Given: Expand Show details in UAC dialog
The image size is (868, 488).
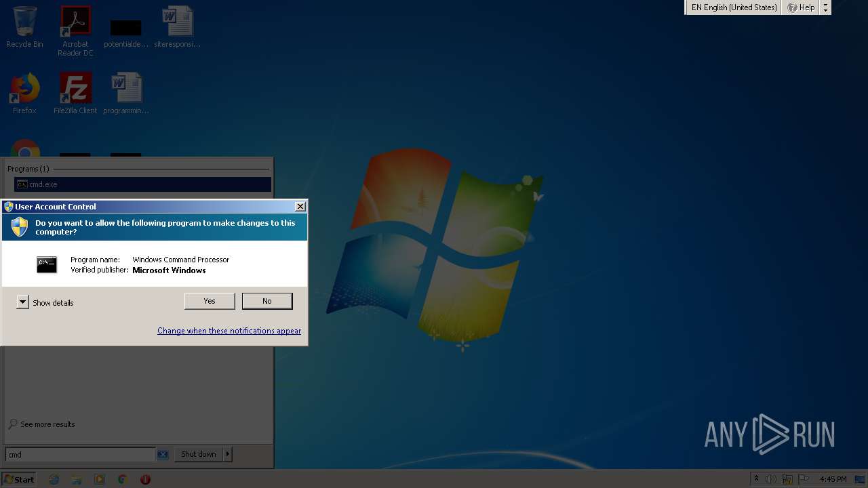Looking at the screenshot, I should pos(23,302).
